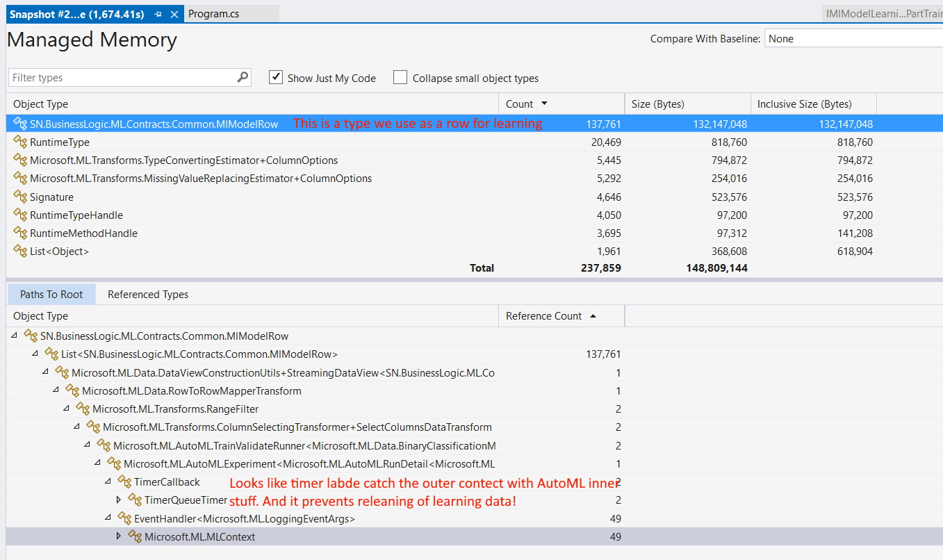Sort top grid by Object Type header
Viewport: 943px width, 560px height.
[x=252, y=104]
